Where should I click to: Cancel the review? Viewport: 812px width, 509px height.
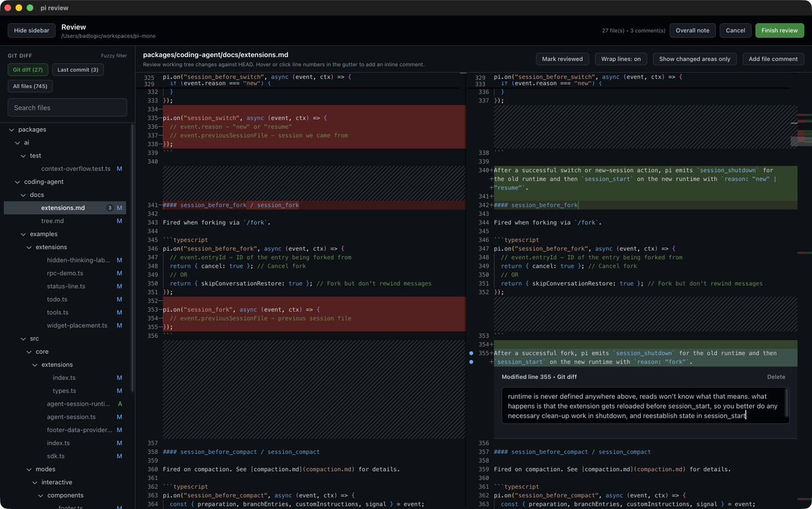(735, 30)
